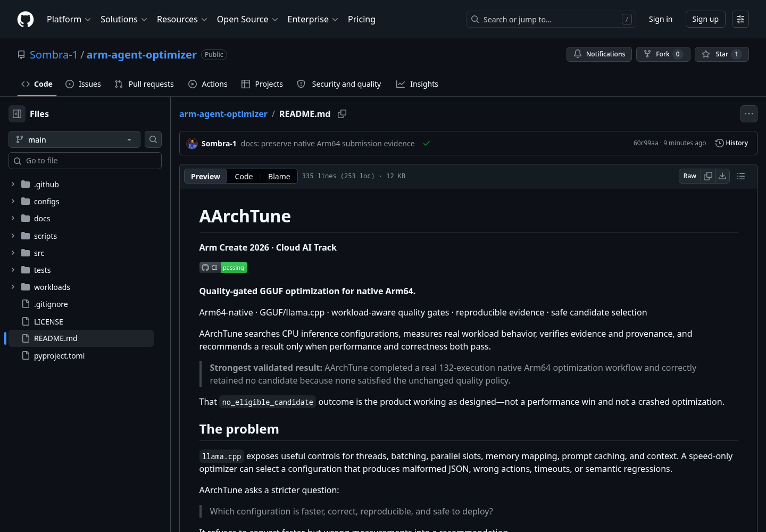Switch view to Blame mode
Screen dimensions: 766x532
279,177
